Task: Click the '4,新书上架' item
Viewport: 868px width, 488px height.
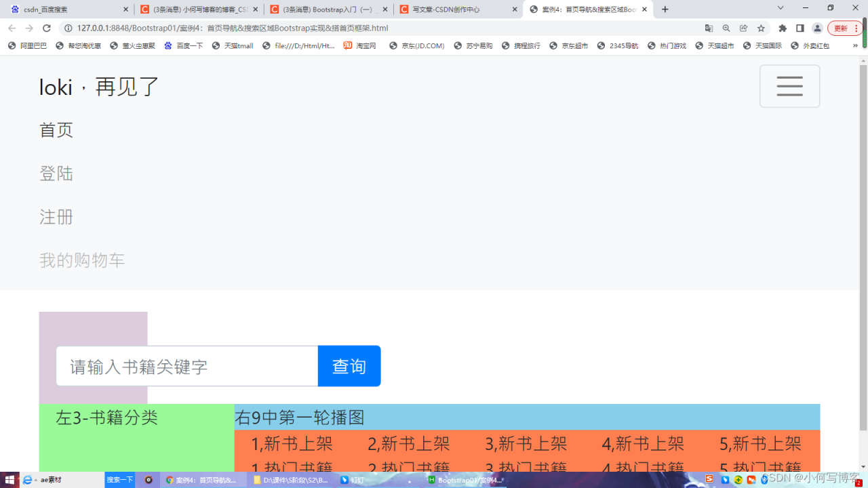Action: tap(643, 444)
